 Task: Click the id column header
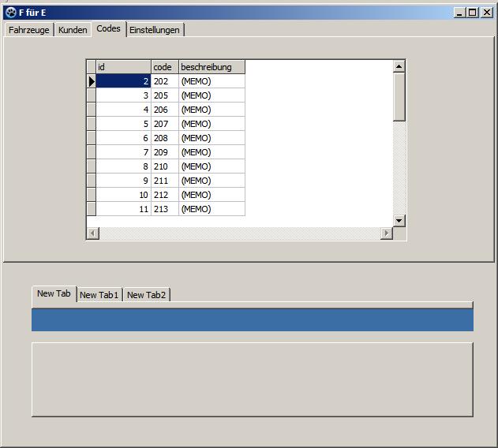pyautogui.click(x=123, y=67)
